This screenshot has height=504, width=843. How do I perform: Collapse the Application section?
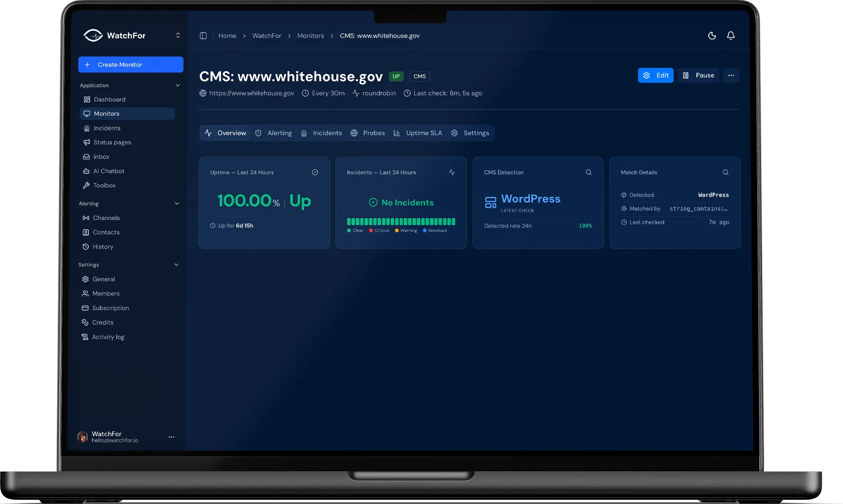pyautogui.click(x=178, y=85)
